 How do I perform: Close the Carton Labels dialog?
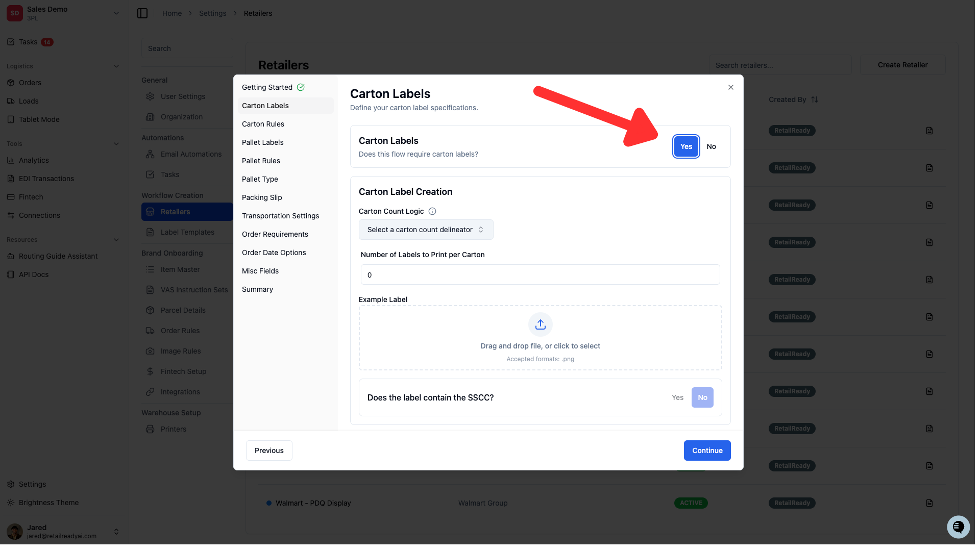730,87
